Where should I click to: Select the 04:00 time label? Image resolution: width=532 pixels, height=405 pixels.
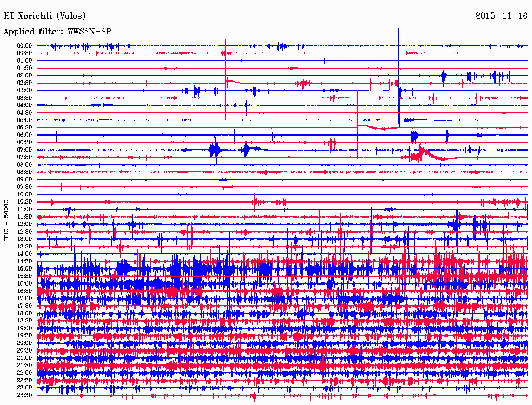(24, 105)
